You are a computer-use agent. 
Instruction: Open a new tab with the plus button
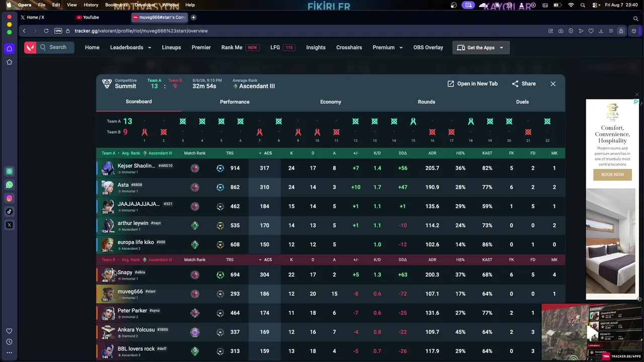193,17
